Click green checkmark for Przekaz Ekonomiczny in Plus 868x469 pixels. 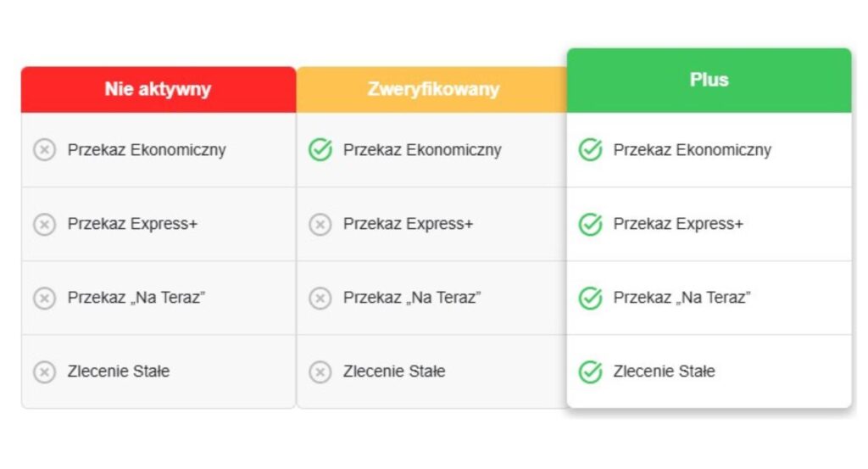(591, 149)
